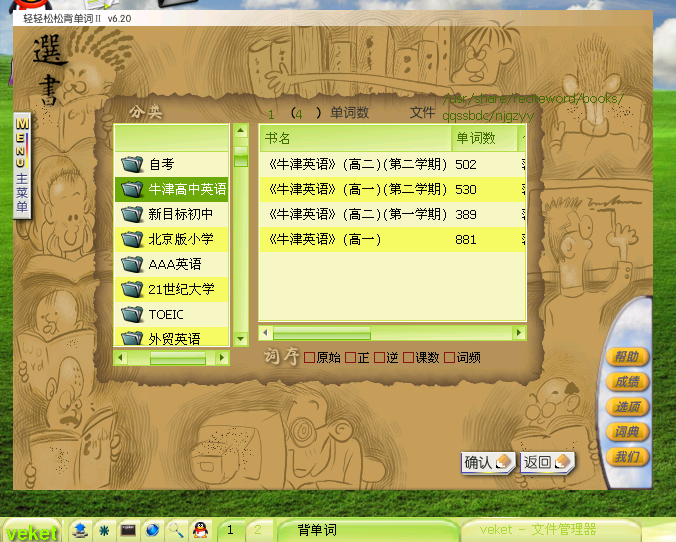Click the folder icon beside TOEIC
Image resolution: width=676 pixels, height=542 pixels.
pyautogui.click(x=132, y=314)
